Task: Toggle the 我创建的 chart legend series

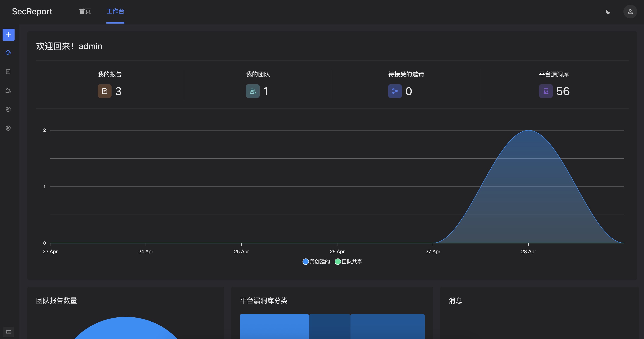Action: pyautogui.click(x=316, y=262)
